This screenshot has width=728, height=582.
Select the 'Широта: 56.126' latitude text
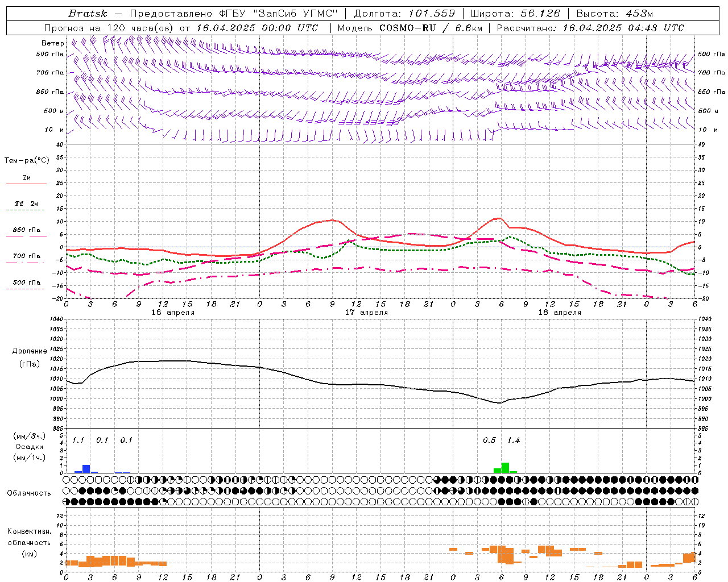click(x=515, y=14)
